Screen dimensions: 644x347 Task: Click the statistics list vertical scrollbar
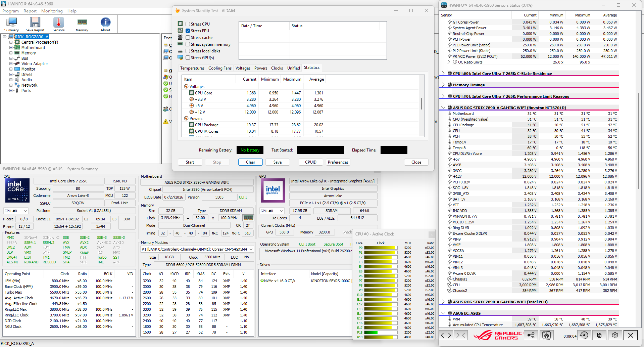coord(422,106)
